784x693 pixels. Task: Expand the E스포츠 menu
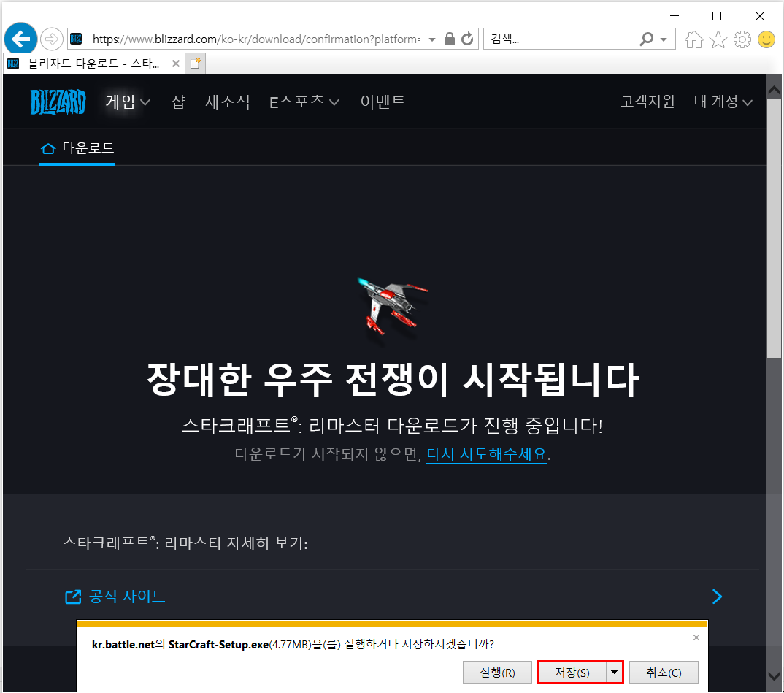[x=304, y=102]
